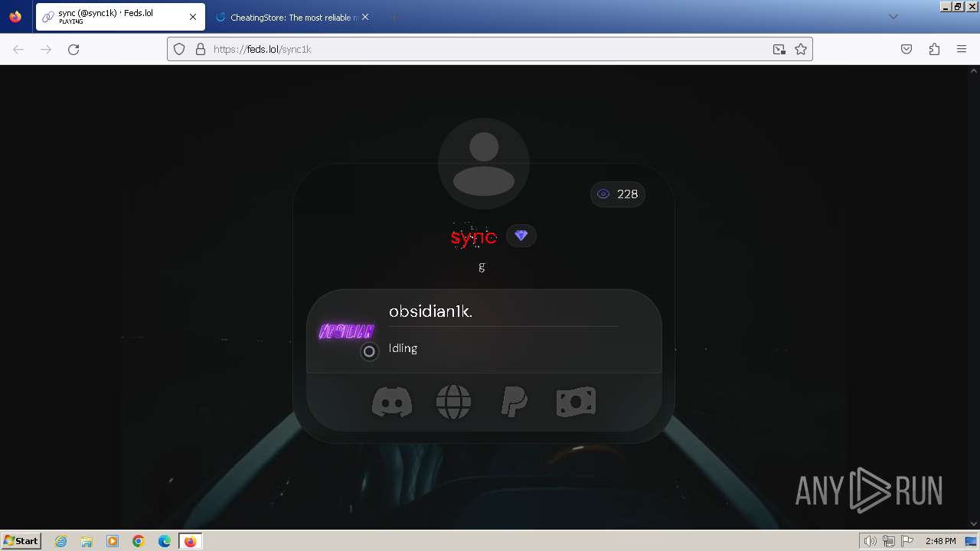
Task: Expand the list all tabs dropdown
Action: [893, 17]
